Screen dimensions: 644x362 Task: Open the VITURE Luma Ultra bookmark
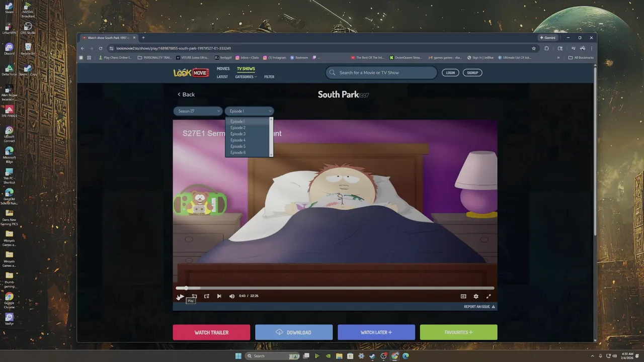(x=192, y=58)
